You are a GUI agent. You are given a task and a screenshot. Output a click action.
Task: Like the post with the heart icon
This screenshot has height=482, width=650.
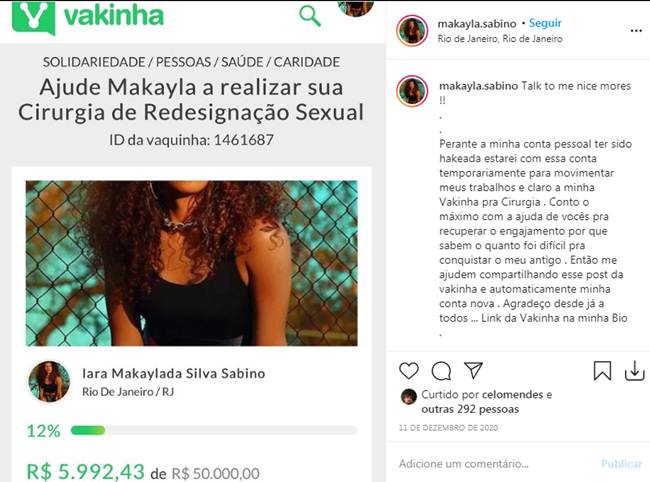point(409,371)
